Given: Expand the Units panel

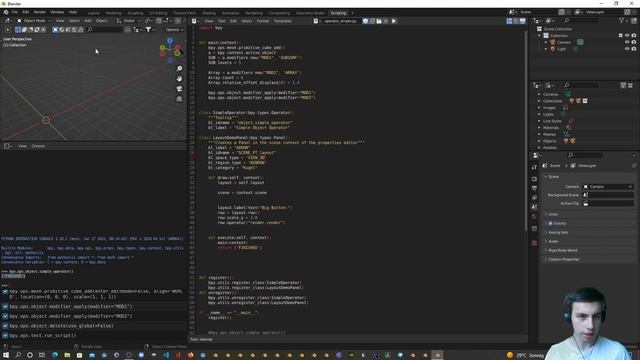Looking at the screenshot, I should 553,214.
